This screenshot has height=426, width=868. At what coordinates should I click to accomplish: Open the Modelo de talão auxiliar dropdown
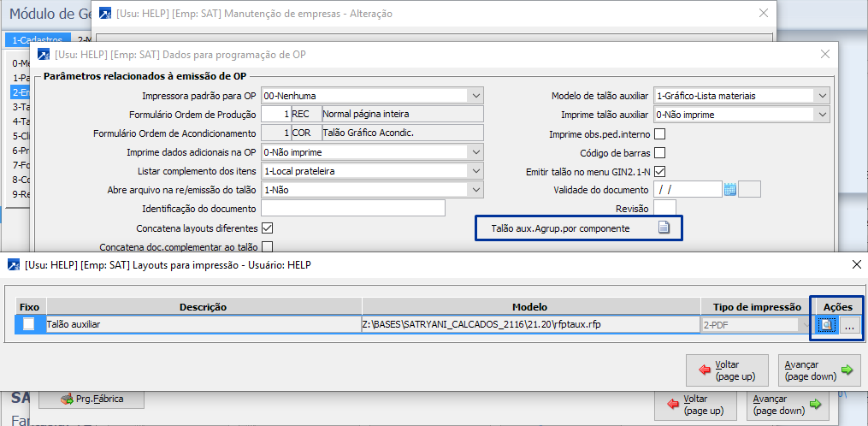pos(823,95)
